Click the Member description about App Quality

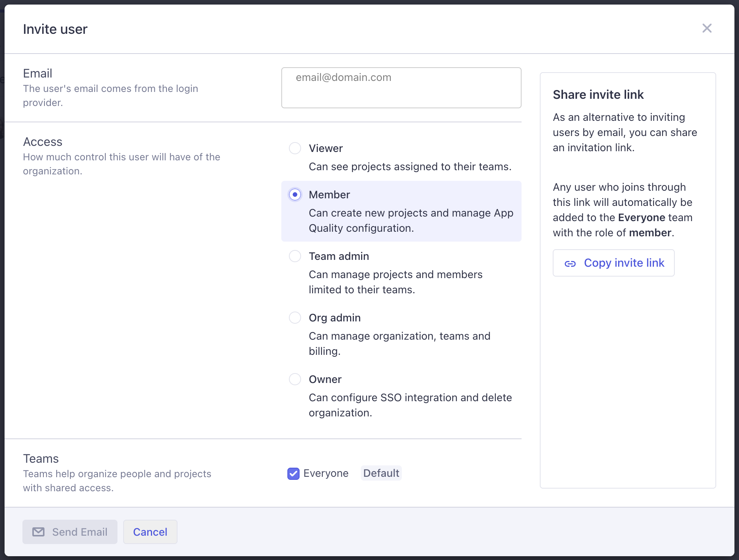(x=411, y=220)
